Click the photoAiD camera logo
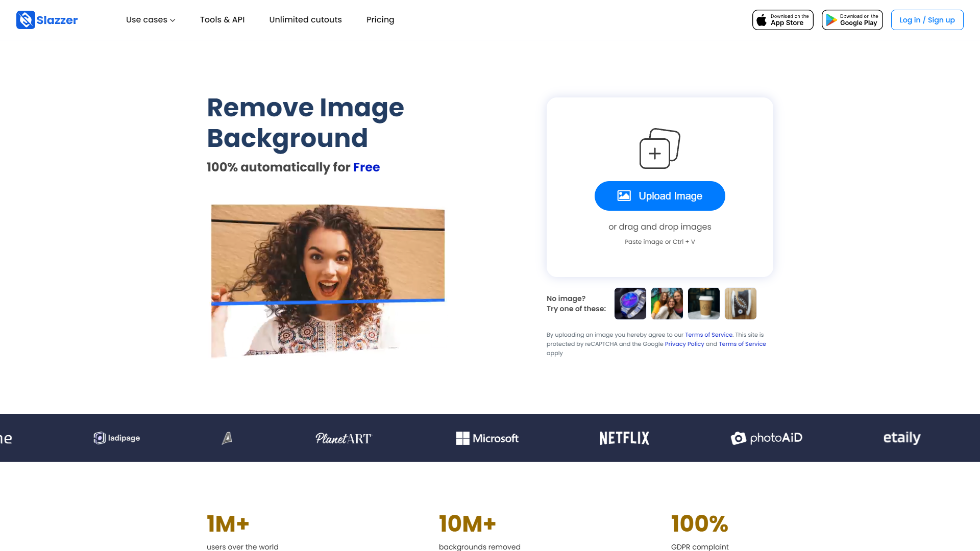The height and width of the screenshot is (551, 980). [766, 438]
